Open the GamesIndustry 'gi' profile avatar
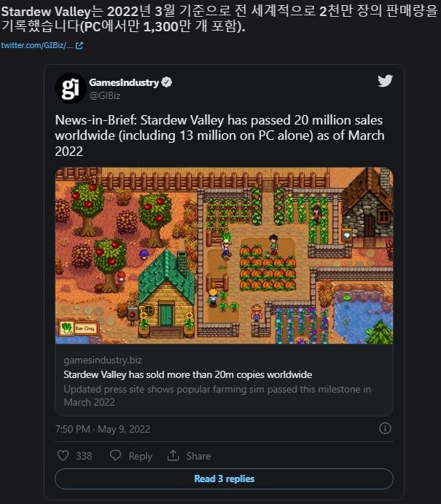The height and width of the screenshot is (504, 441). (x=70, y=89)
